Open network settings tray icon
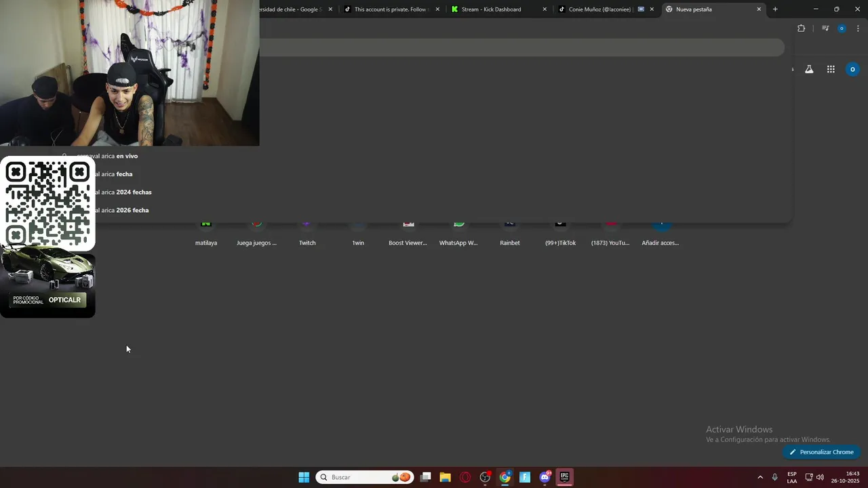The image size is (868, 488). 809,477
